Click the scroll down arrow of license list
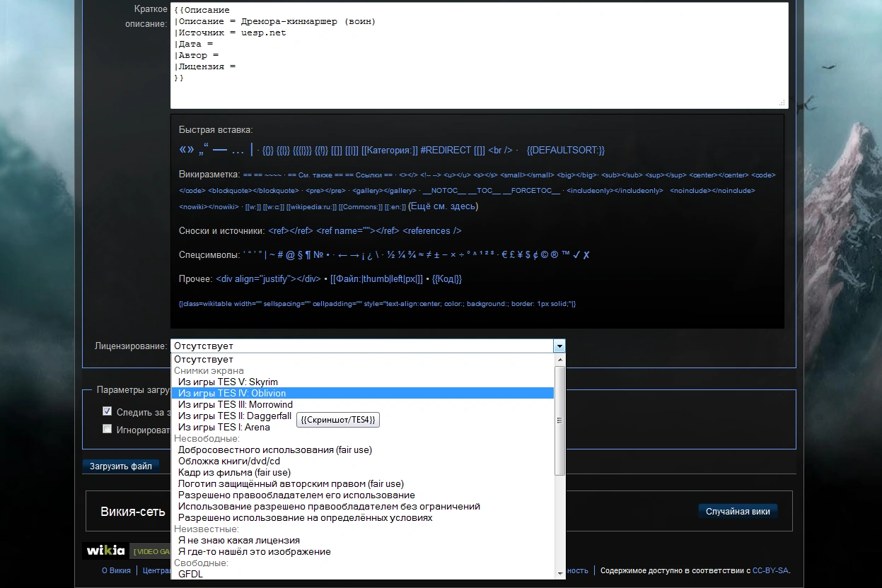 pyautogui.click(x=560, y=572)
